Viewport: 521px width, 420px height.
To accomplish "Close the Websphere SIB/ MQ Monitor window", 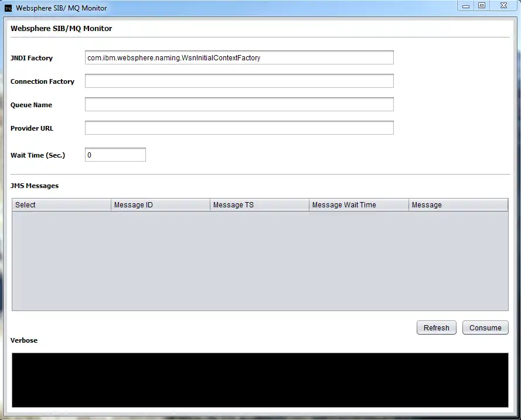I will 504,6.
